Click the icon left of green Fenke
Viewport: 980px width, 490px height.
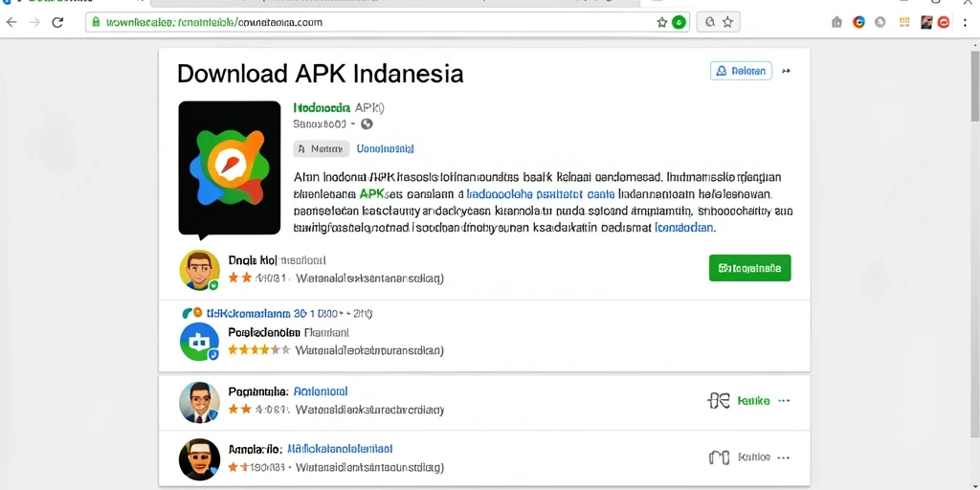(719, 401)
